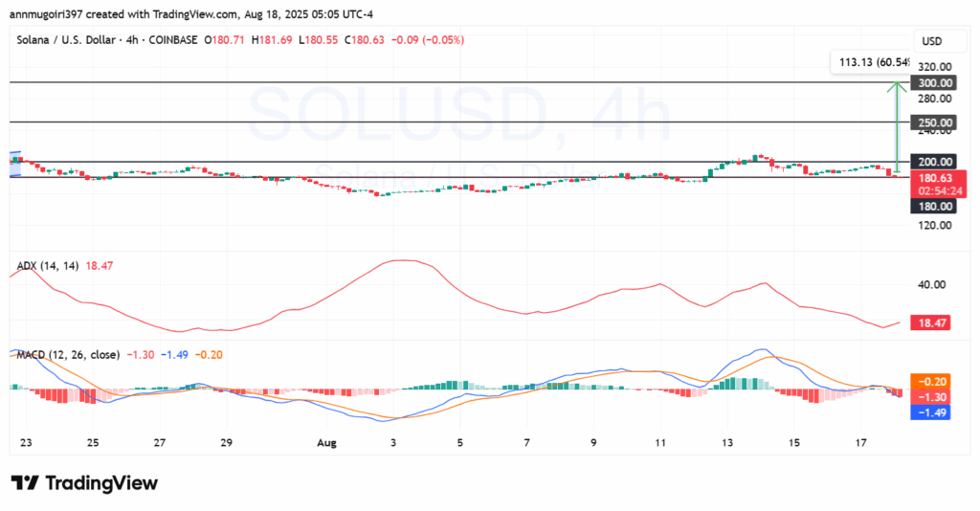Click the 250.00 price level label
Image resolution: width=980 pixels, height=511 pixels.
(x=933, y=122)
